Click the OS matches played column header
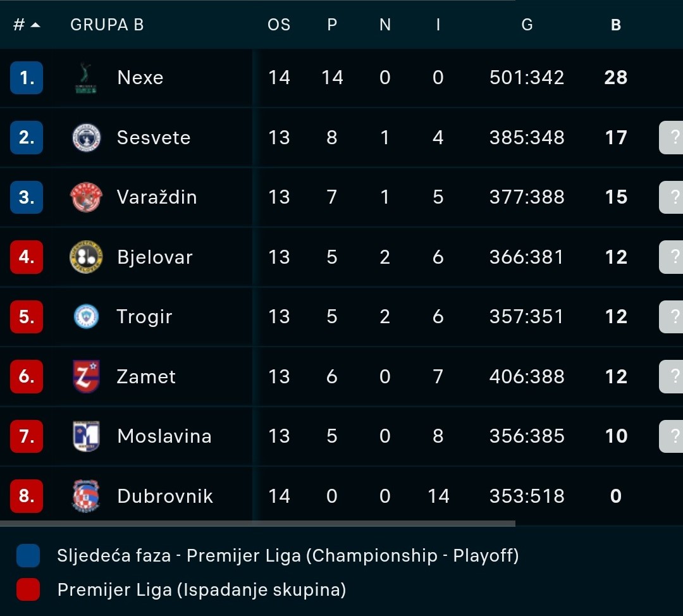The height and width of the screenshot is (616, 683). click(279, 25)
